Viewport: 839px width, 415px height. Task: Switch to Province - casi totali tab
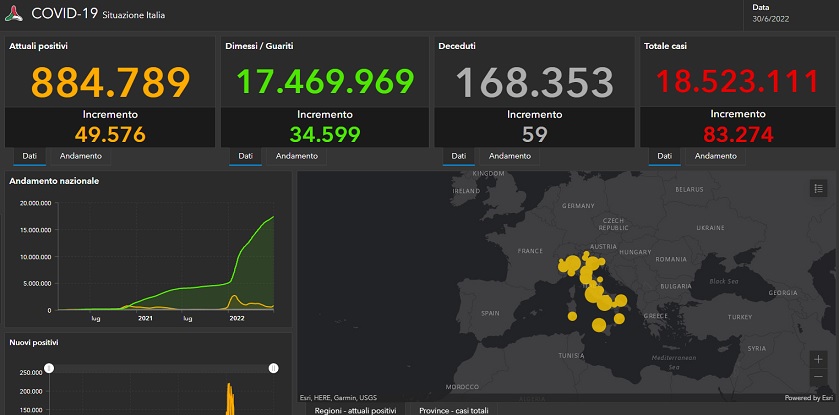[454, 410]
